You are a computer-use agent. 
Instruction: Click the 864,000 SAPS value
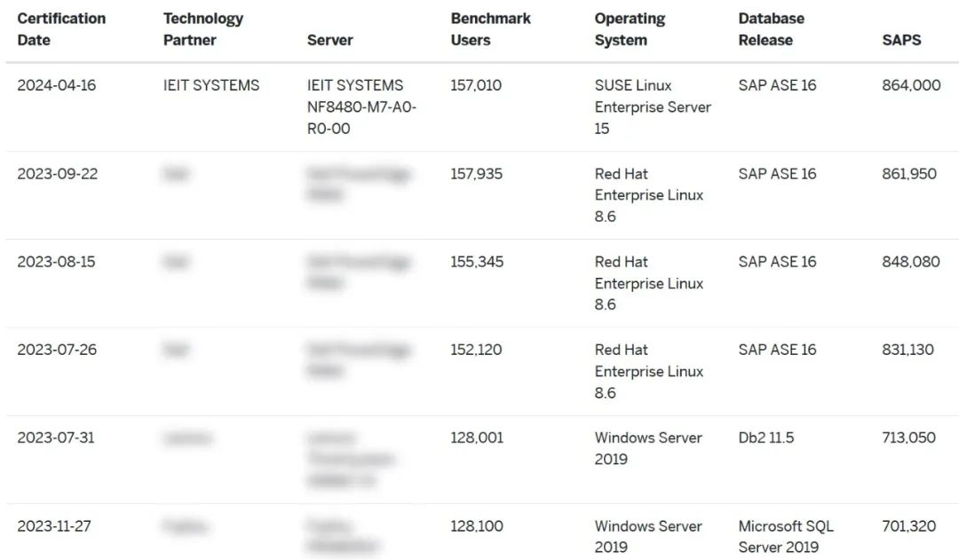(x=911, y=85)
